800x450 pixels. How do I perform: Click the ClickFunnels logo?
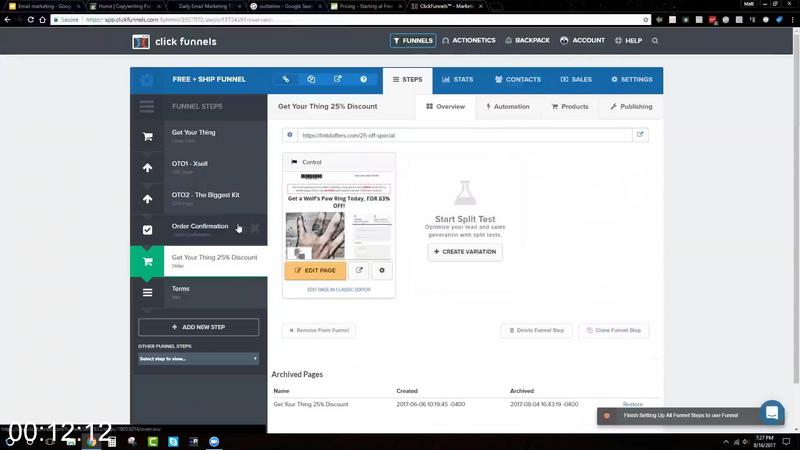[174, 41]
